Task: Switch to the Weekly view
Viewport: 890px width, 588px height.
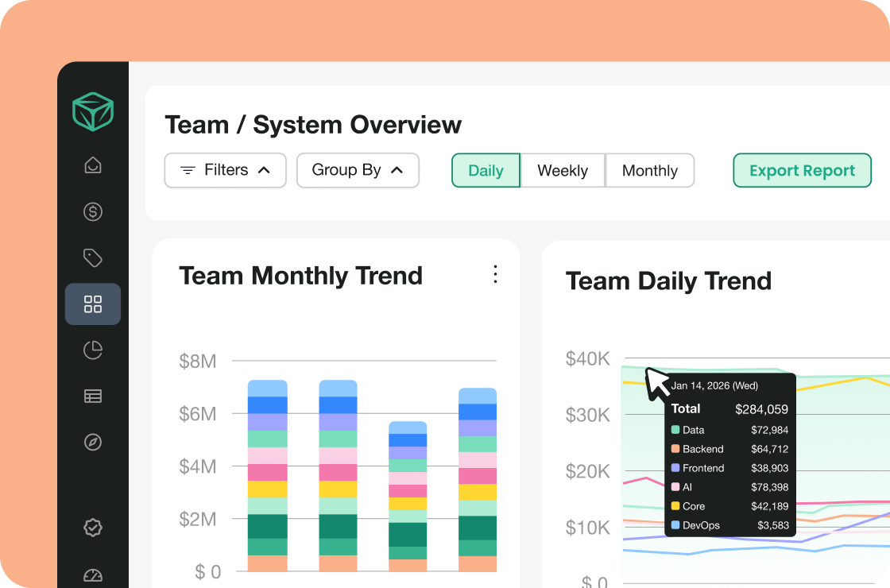Action: pyautogui.click(x=563, y=170)
